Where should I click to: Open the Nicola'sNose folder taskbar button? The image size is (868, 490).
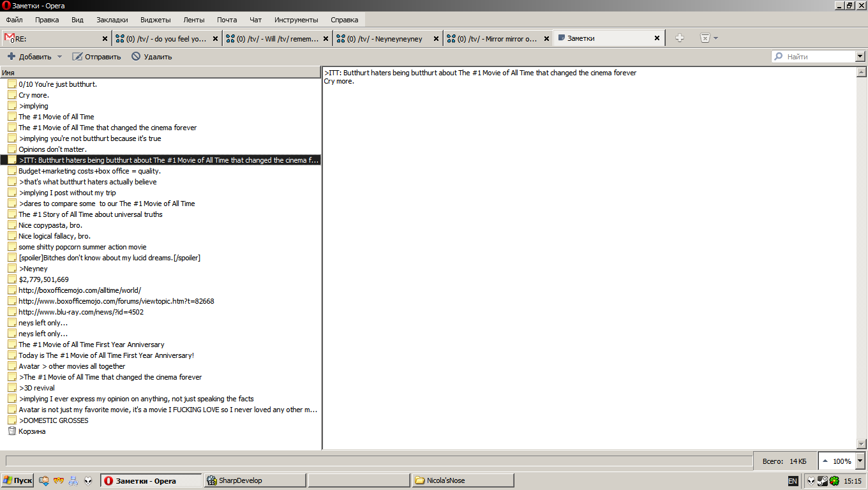(463, 480)
